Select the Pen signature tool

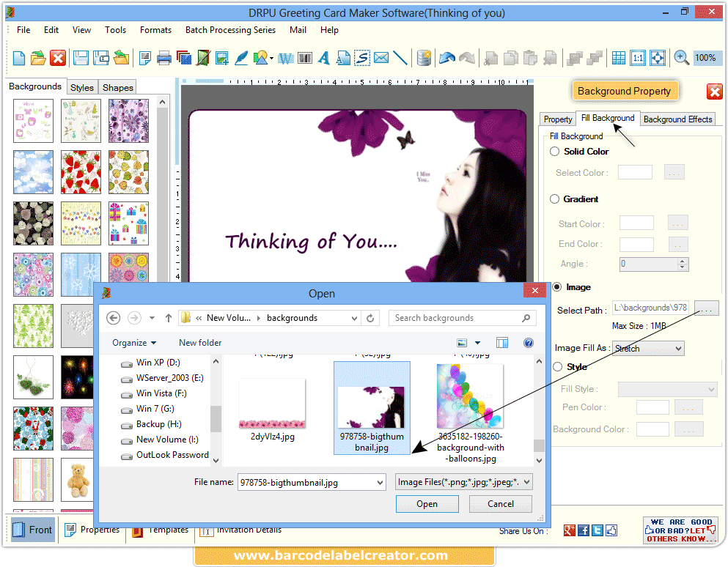click(242, 57)
